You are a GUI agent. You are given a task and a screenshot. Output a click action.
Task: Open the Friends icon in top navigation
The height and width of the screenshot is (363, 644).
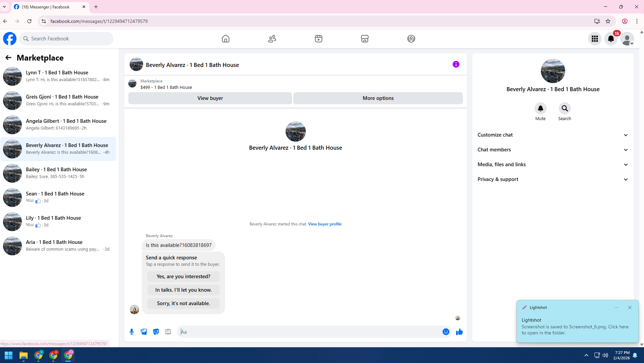point(272,39)
